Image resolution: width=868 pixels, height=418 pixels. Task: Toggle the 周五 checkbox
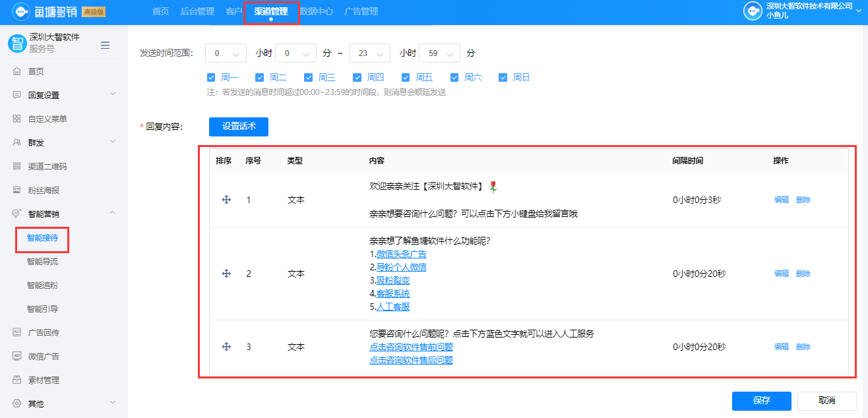tap(406, 77)
